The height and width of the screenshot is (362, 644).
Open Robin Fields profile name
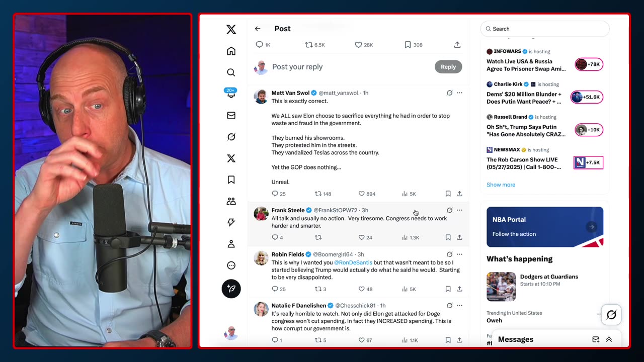[x=287, y=254]
